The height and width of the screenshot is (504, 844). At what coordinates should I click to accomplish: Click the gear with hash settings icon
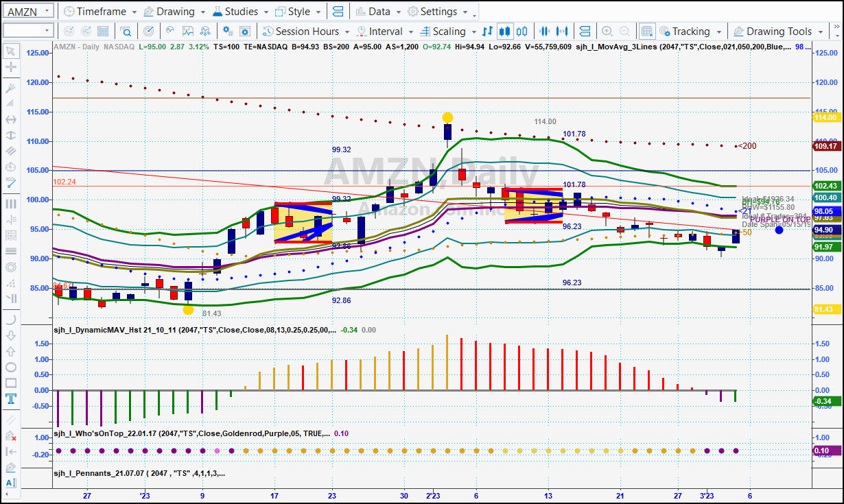228,32
